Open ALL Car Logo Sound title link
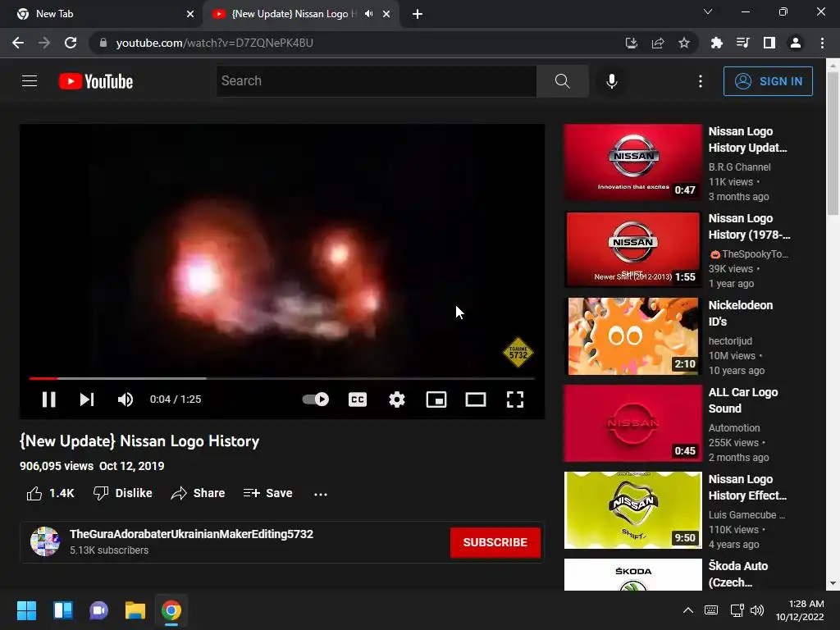Image resolution: width=840 pixels, height=630 pixels. pos(743,400)
